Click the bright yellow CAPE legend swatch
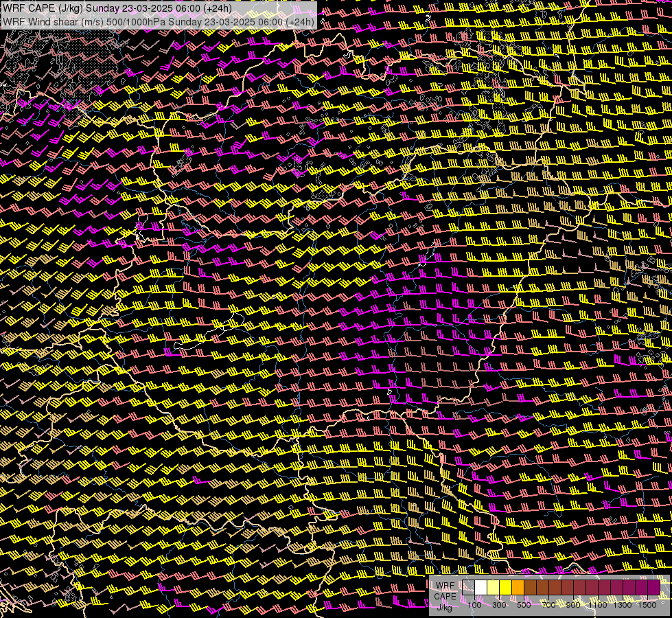Image resolution: width=672 pixels, height=618 pixels. pos(506,588)
